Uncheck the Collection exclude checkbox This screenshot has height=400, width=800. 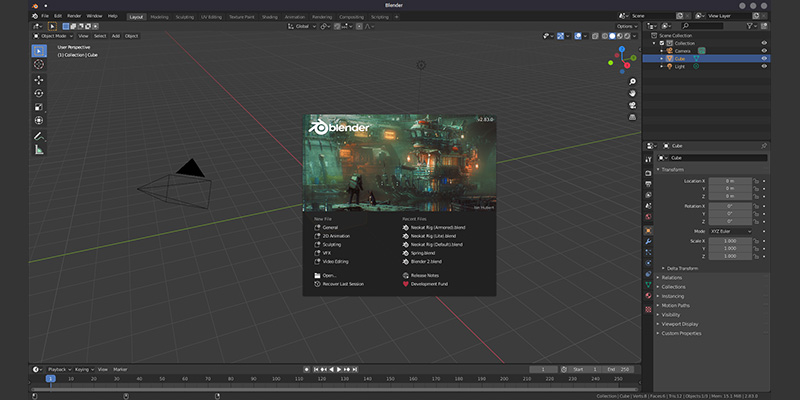[x=662, y=43]
